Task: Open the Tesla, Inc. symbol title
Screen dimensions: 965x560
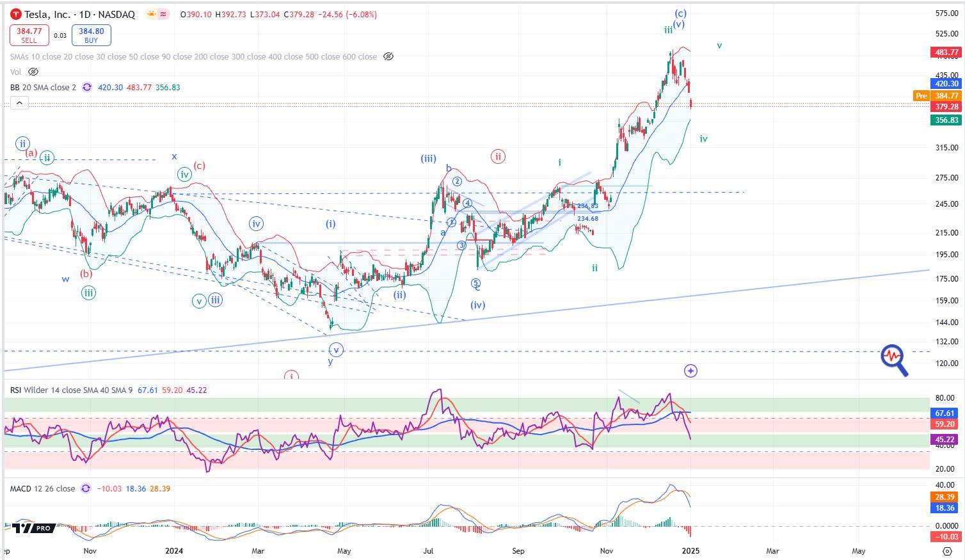Action: [x=80, y=14]
